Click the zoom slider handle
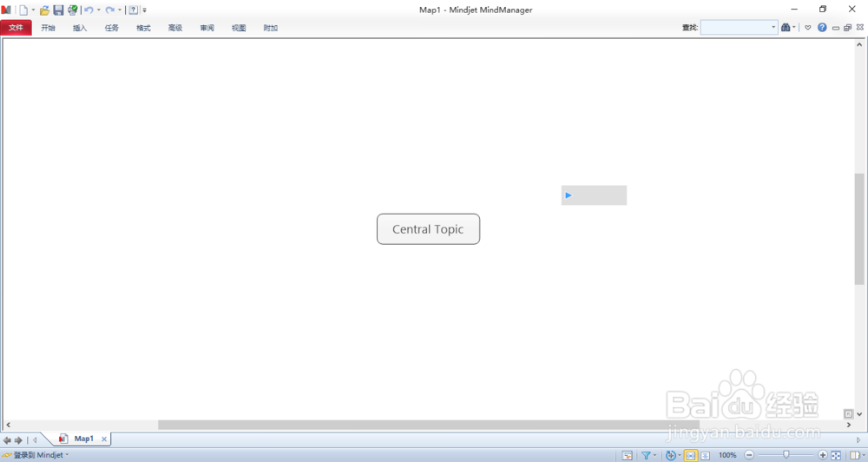Screen dimensions: 868x462 [786, 455]
